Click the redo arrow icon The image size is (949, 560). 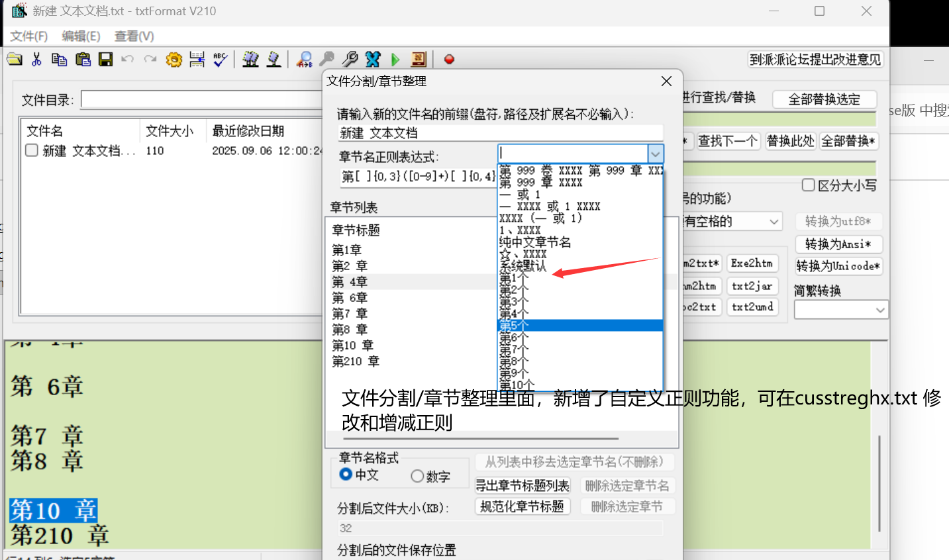pos(150,59)
